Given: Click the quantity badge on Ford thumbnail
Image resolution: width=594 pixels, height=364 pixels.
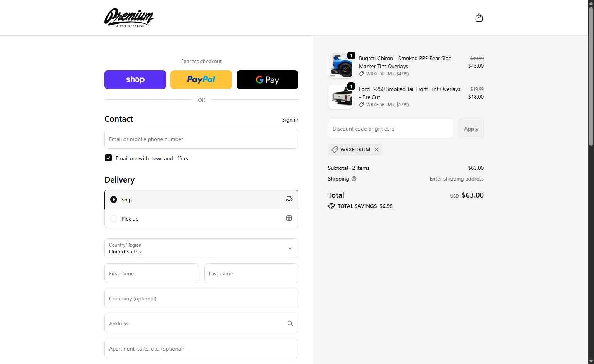Looking at the screenshot, I should click(x=351, y=86).
